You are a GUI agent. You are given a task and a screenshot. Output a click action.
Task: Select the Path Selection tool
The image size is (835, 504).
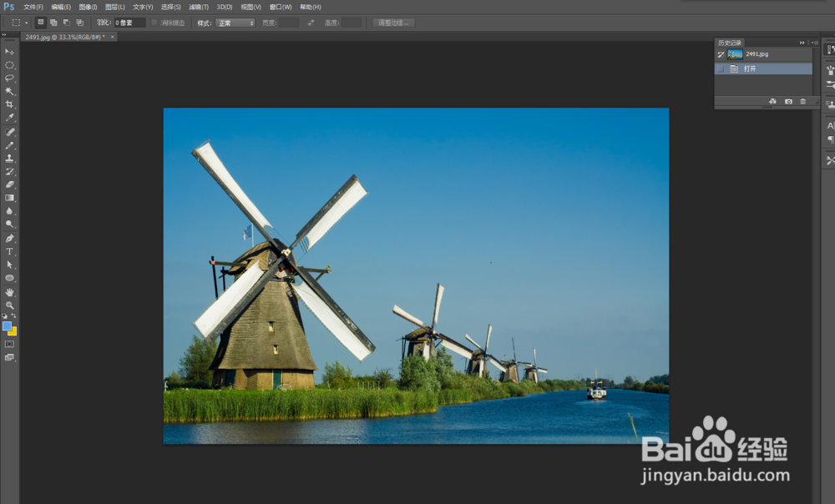pos(9,265)
